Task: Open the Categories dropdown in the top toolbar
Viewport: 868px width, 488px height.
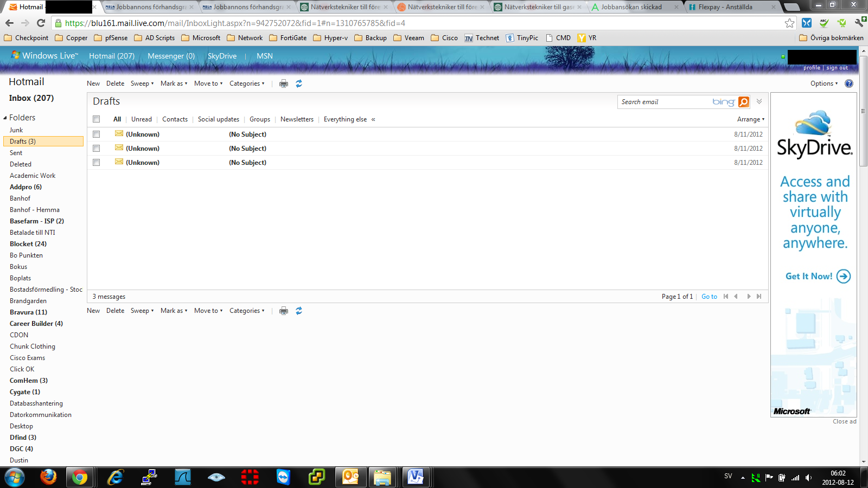Action: click(x=247, y=84)
